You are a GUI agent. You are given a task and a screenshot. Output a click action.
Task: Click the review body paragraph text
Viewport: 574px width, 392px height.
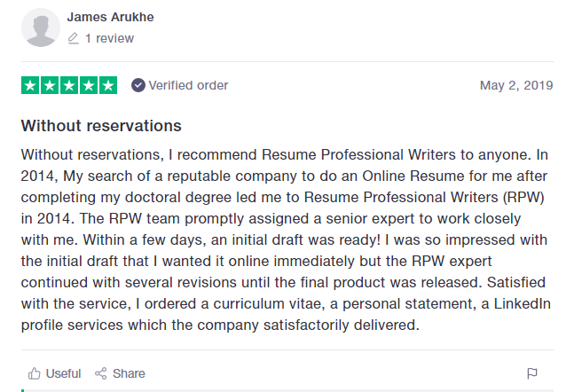(x=286, y=238)
